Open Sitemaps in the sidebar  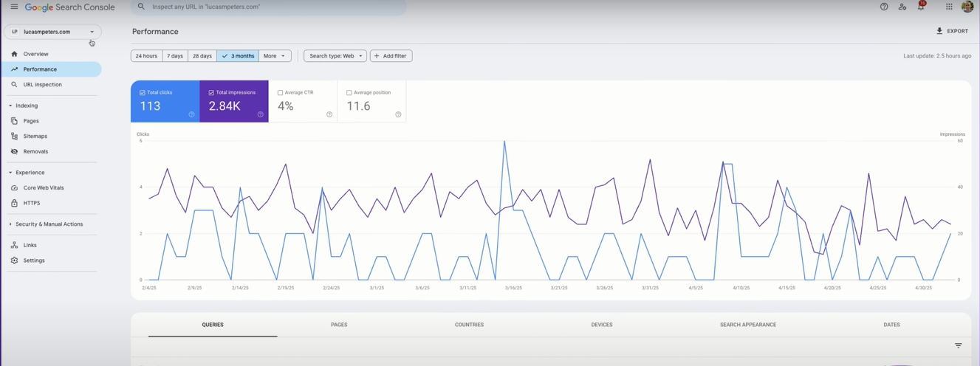52,137
